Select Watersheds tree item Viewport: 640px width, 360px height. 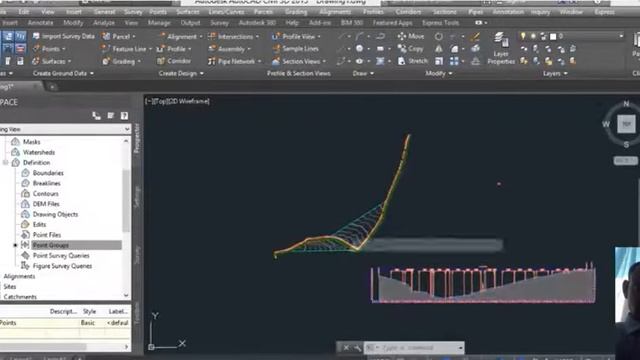pyautogui.click(x=39, y=152)
